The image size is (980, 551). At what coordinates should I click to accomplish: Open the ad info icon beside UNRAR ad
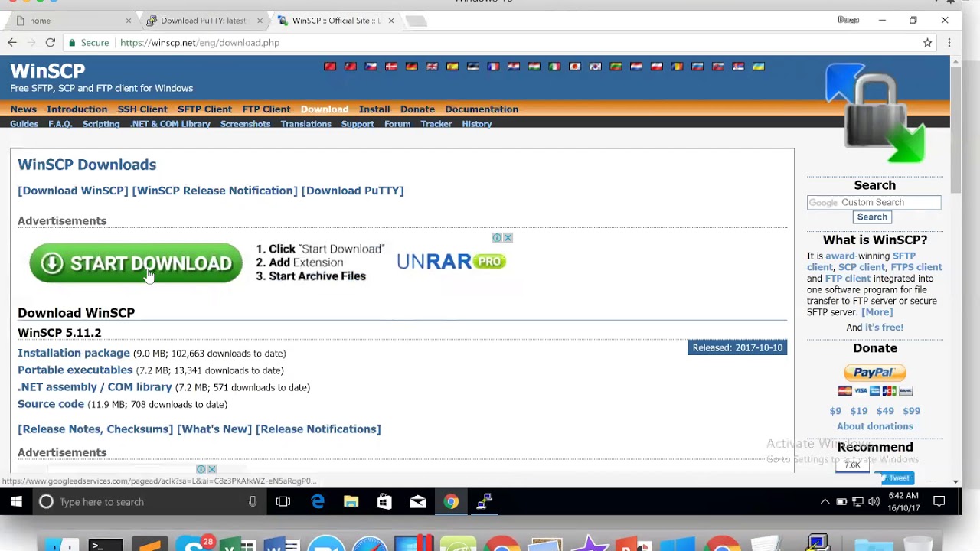[x=497, y=238]
